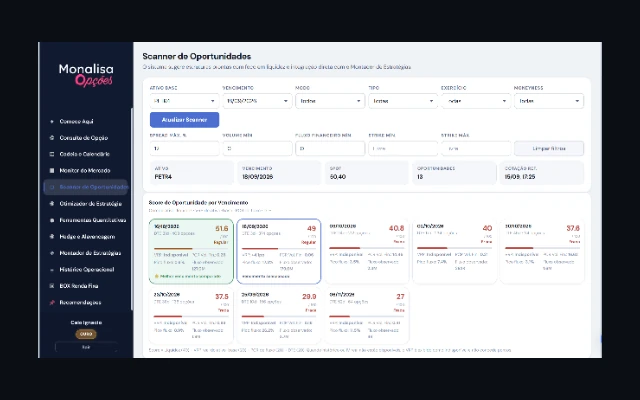The image size is (640, 400).
Task: Select the expiry card scoring 40
Action: 454,251
